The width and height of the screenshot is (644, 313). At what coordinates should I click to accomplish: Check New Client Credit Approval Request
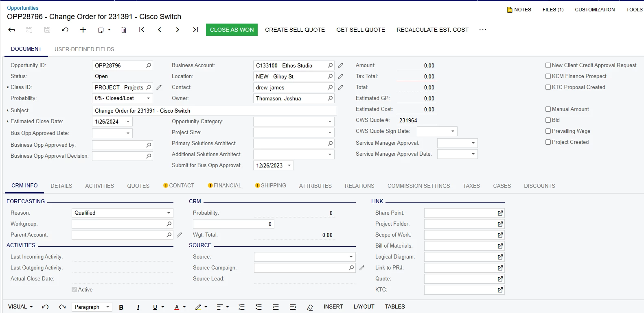[x=548, y=65]
